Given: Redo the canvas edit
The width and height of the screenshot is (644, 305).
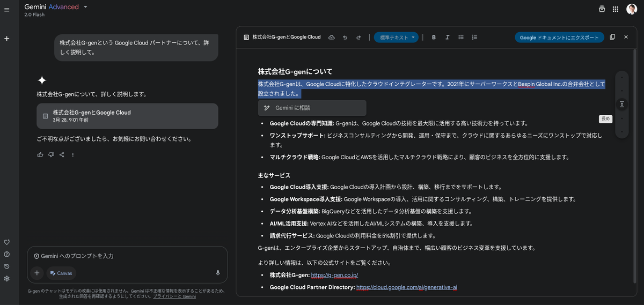Looking at the screenshot, I should 358,37.
